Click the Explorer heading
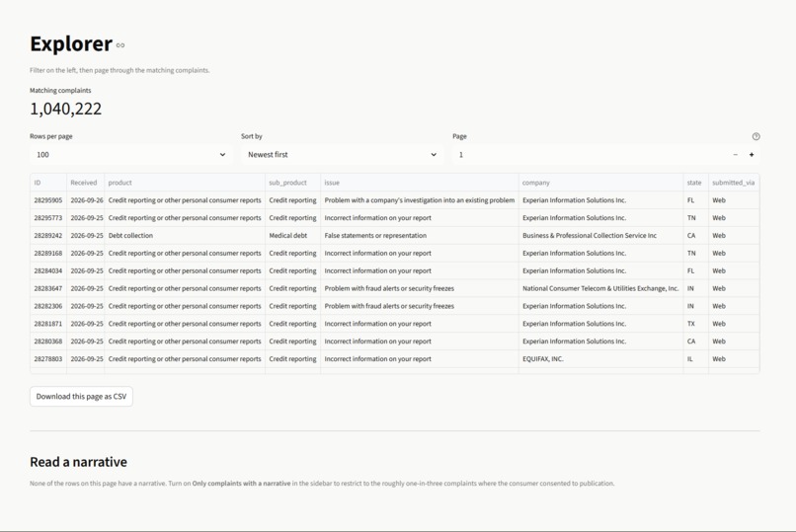The height and width of the screenshot is (532, 796). (x=71, y=44)
